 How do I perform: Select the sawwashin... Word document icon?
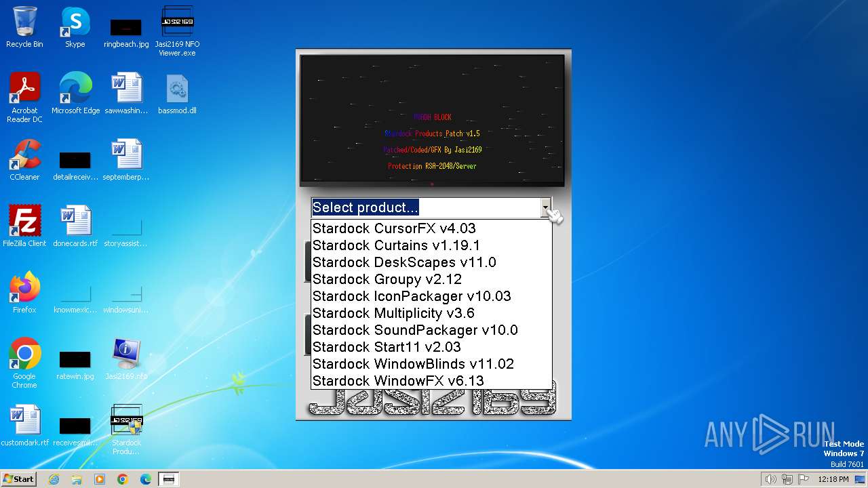tap(126, 94)
